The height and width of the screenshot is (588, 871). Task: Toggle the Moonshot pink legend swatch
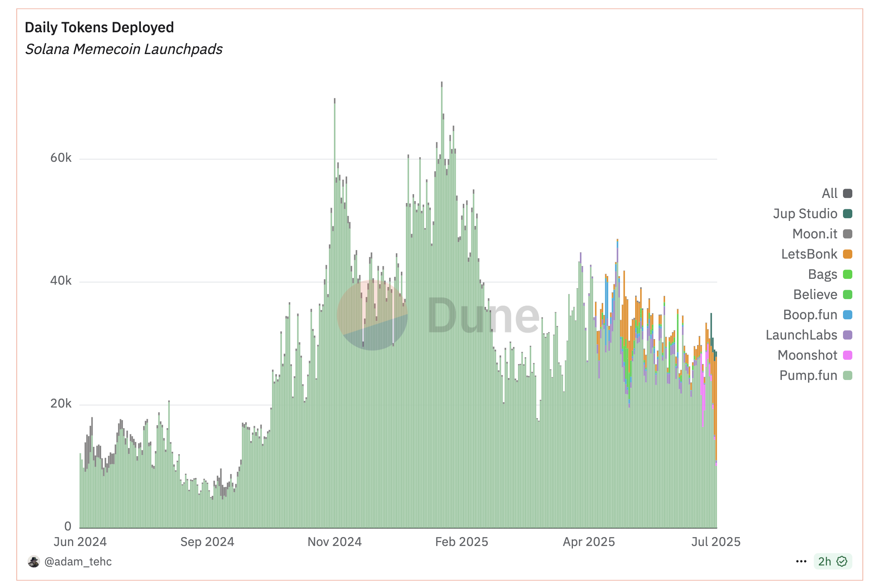[x=847, y=355]
